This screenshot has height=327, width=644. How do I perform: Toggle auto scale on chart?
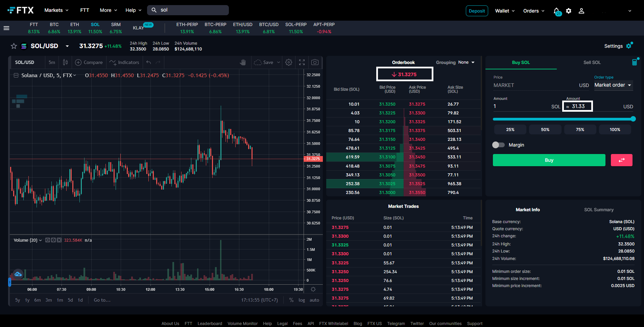pyautogui.click(x=314, y=300)
